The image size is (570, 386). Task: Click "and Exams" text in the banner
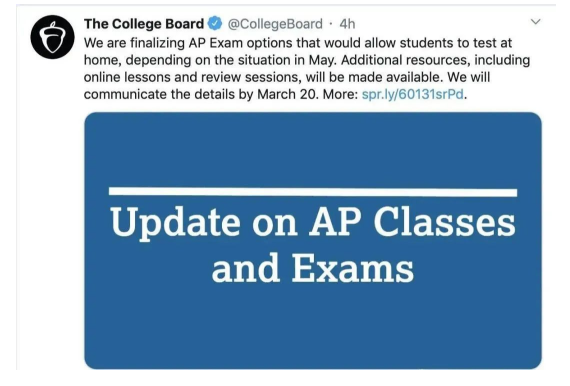click(x=313, y=269)
